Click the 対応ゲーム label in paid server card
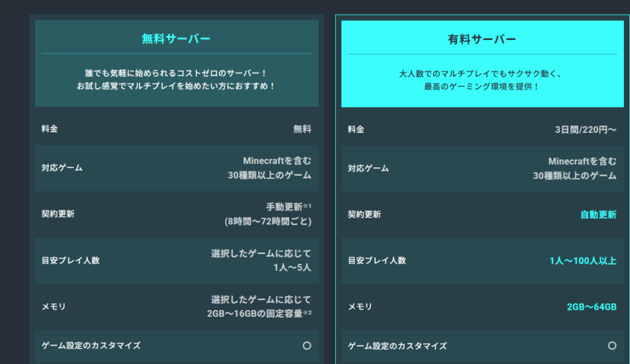This screenshot has width=630, height=364. (368, 168)
